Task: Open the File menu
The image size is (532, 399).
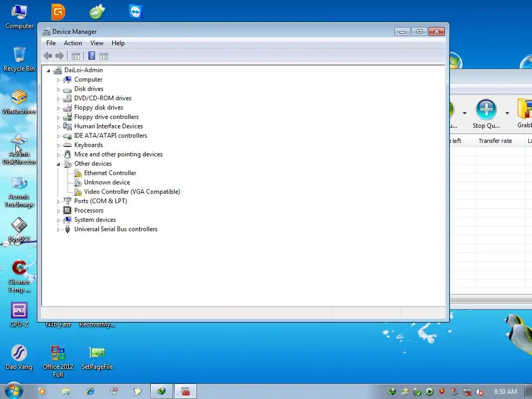Action: tap(51, 43)
